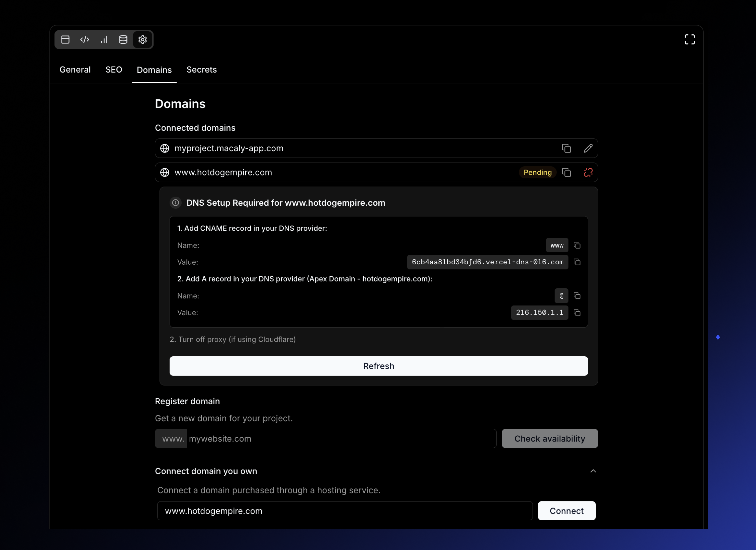This screenshot has width=756, height=550.
Task: Click the info icon beside DNS Setup Required
Action: pos(175,203)
